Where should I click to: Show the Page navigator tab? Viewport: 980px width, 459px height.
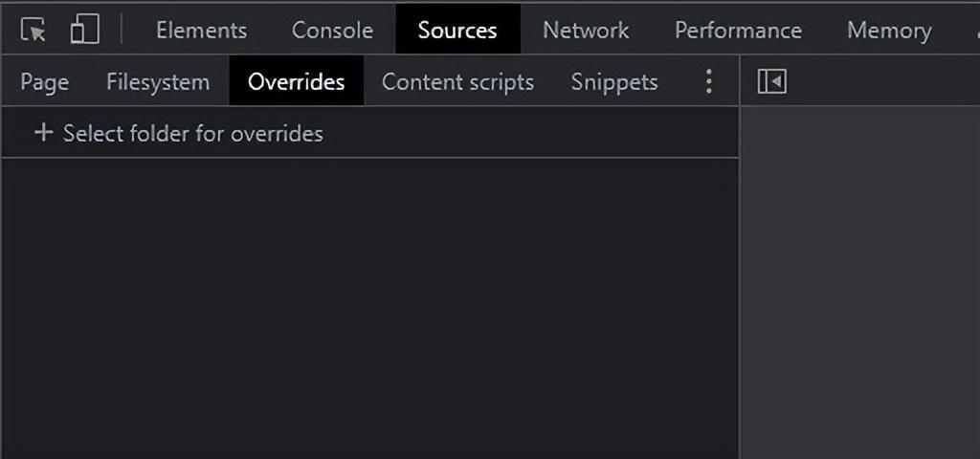click(44, 82)
